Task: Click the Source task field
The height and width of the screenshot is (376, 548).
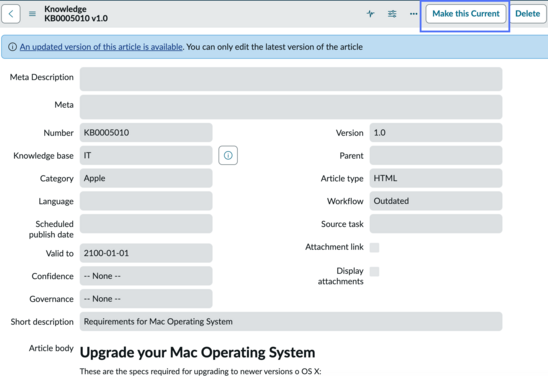Action: [436, 224]
